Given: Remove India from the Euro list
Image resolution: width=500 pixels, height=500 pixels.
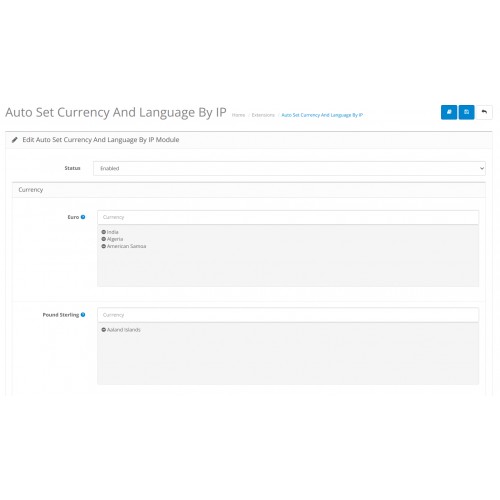Looking at the screenshot, I should pyautogui.click(x=103, y=232).
